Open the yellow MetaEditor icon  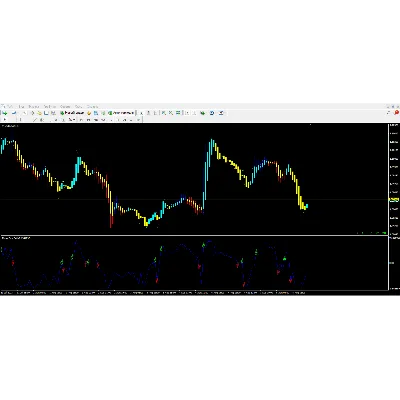(x=89, y=113)
